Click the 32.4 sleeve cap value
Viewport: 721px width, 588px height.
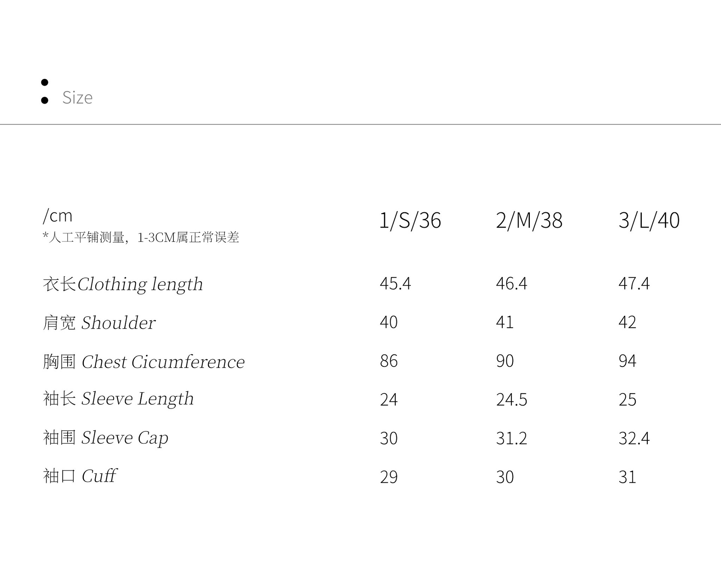click(x=634, y=439)
